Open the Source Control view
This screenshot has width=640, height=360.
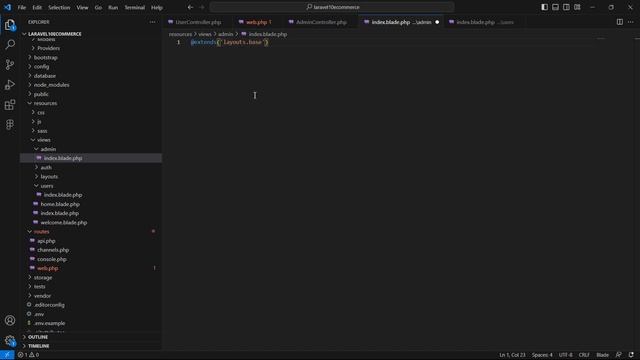[10, 64]
